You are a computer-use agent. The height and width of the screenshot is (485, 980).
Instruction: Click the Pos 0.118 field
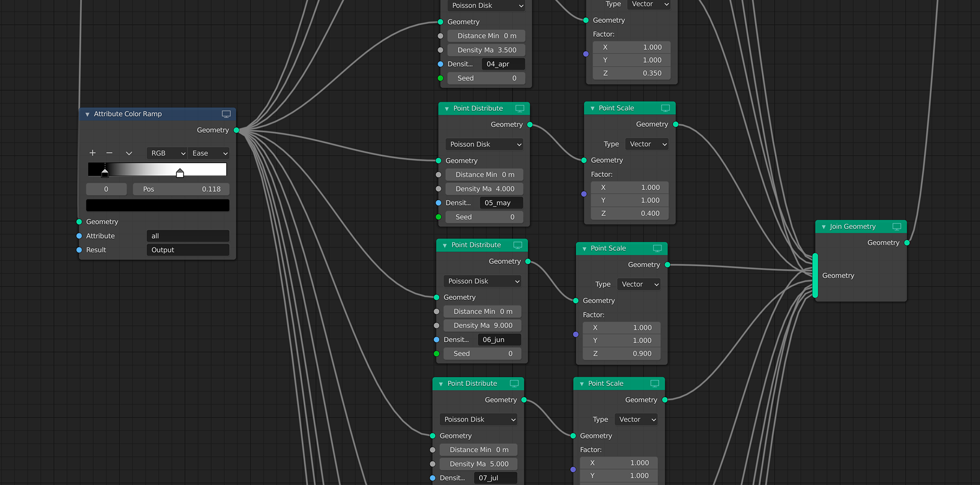point(181,189)
